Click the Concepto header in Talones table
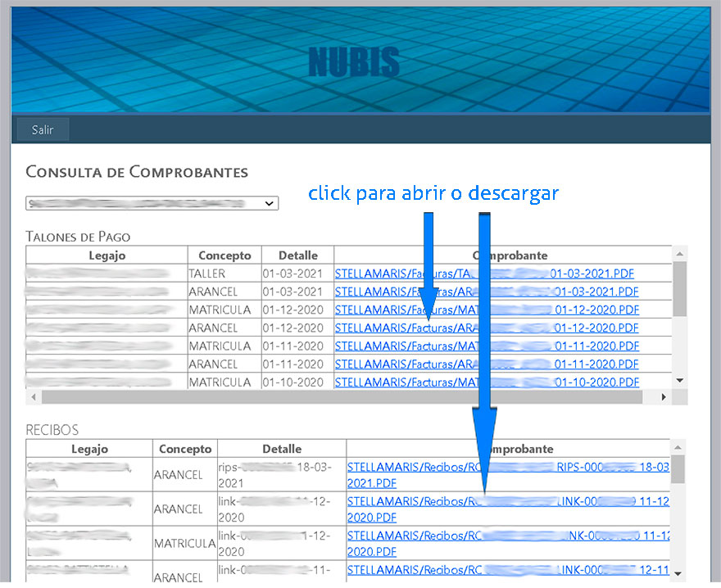 point(224,256)
